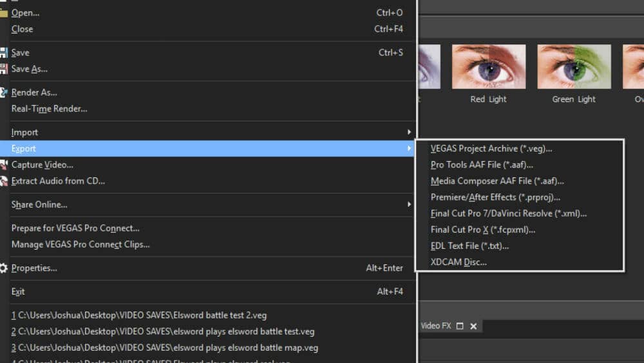Open recent file elsword plays elsword battle map.veg

(x=207, y=348)
